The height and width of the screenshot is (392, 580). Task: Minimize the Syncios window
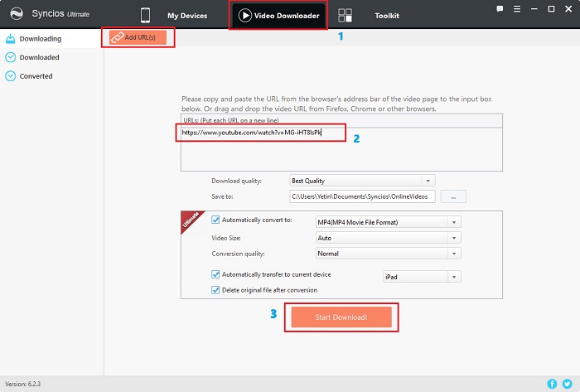534,9
